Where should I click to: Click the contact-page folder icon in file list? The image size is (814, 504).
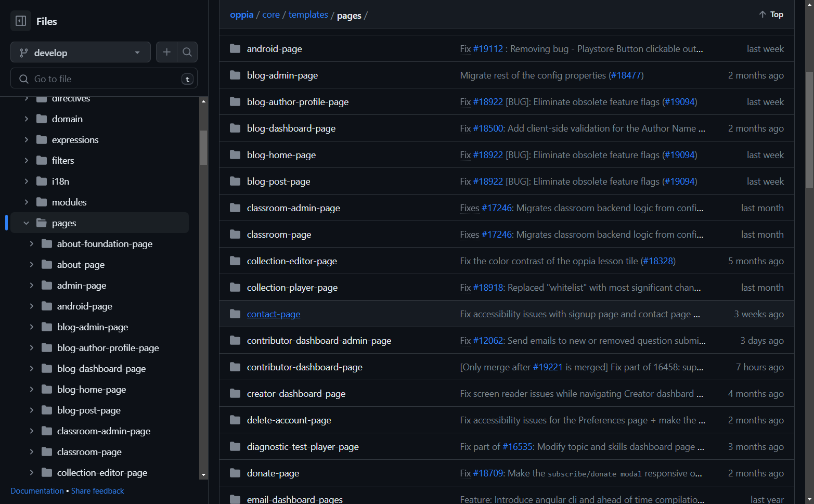pyautogui.click(x=235, y=314)
